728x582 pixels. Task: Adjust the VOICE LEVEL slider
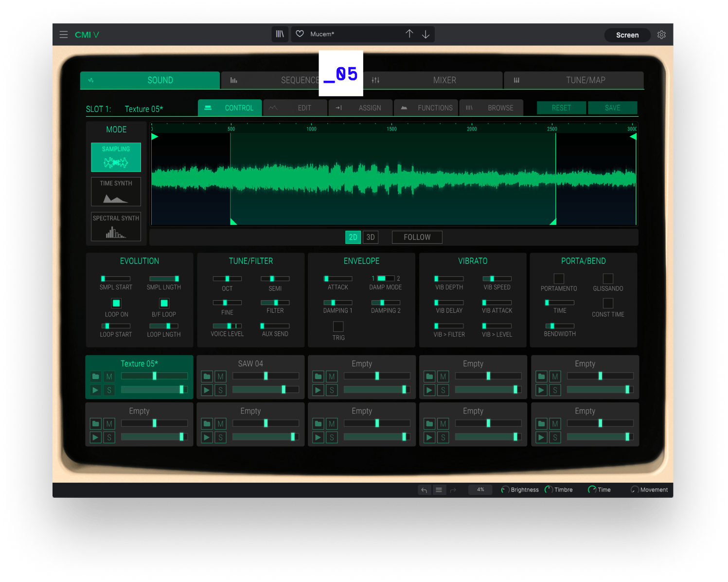(x=227, y=326)
